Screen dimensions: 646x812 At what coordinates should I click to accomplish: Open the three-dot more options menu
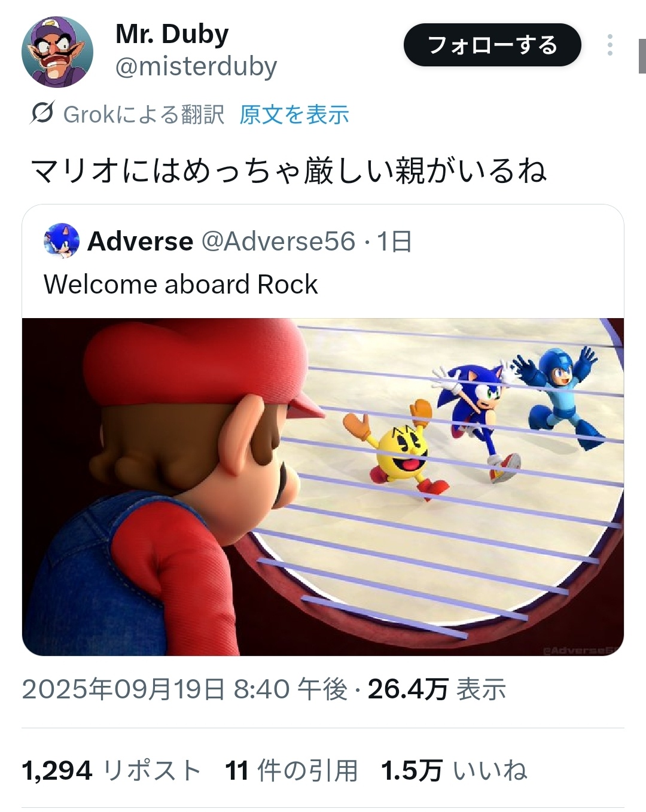(610, 45)
